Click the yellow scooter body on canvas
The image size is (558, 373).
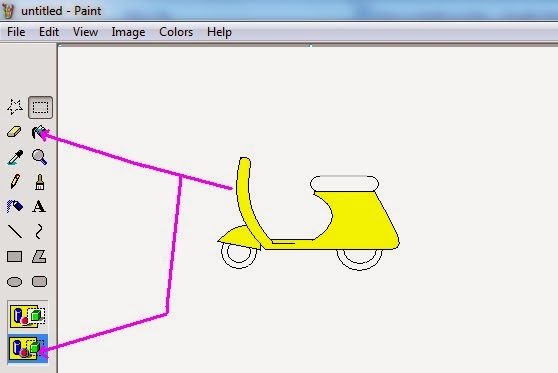tap(359, 221)
